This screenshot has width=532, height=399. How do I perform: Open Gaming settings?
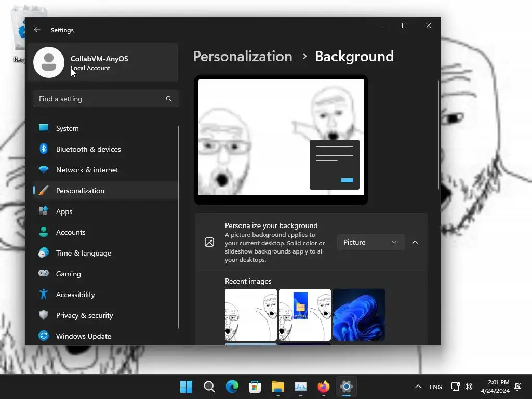(105, 273)
